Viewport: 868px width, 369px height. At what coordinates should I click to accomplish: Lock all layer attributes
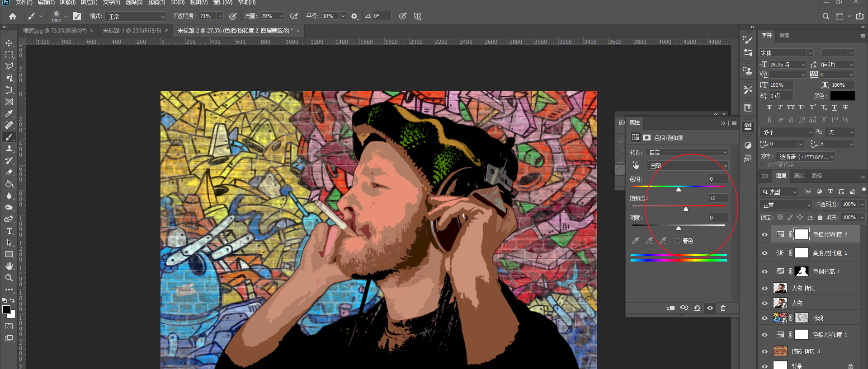820,217
